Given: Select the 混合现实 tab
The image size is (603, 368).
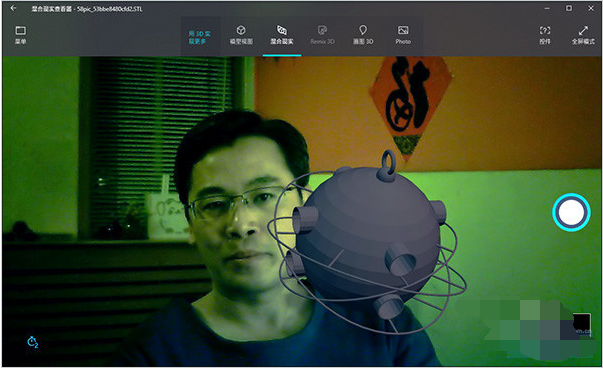Looking at the screenshot, I should 282,35.
